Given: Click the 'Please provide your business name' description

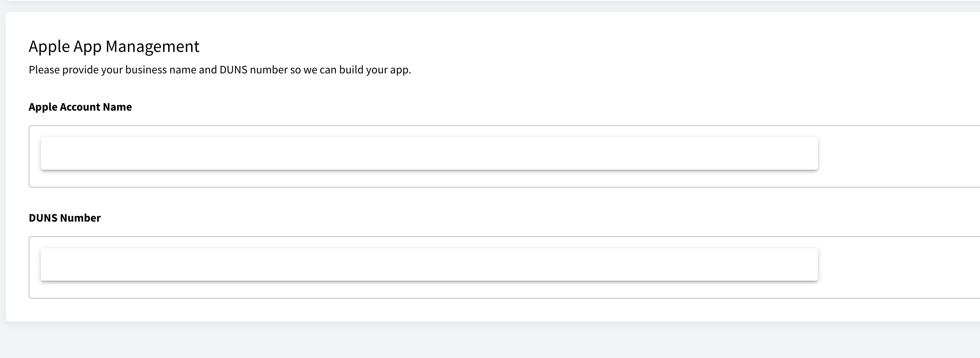Looking at the screenshot, I should tap(220, 70).
